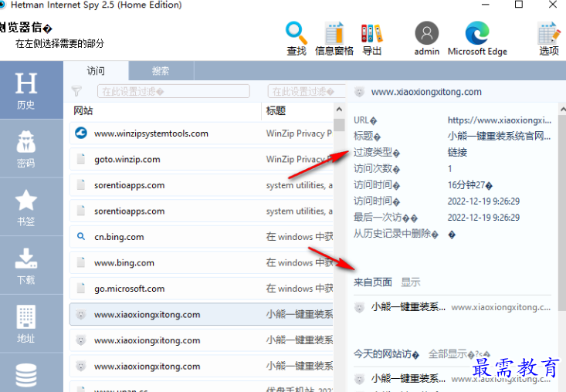
Task: Click the 链接 transition type value
Action: pos(457,153)
